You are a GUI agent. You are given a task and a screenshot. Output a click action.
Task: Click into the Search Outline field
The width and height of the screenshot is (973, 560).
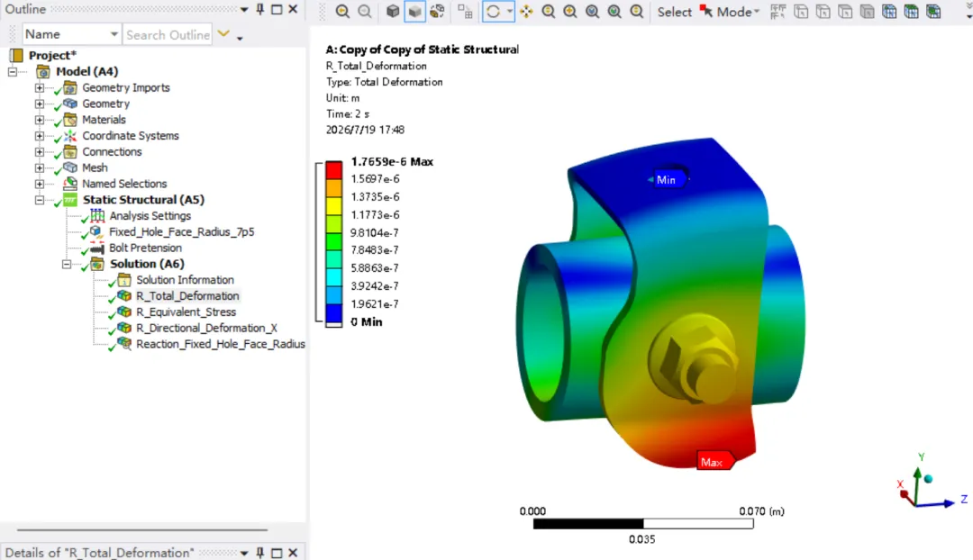[168, 35]
